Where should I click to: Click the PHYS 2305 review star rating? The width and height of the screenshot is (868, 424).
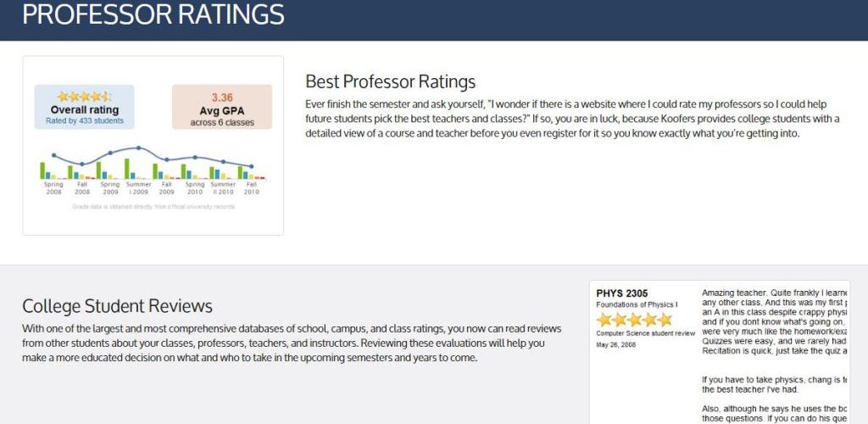pyautogui.click(x=634, y=320)
